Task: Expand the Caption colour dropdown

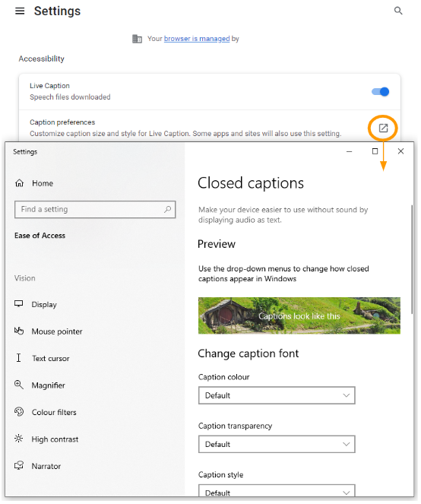Action: pyautogui.click(x=277, y=395)
